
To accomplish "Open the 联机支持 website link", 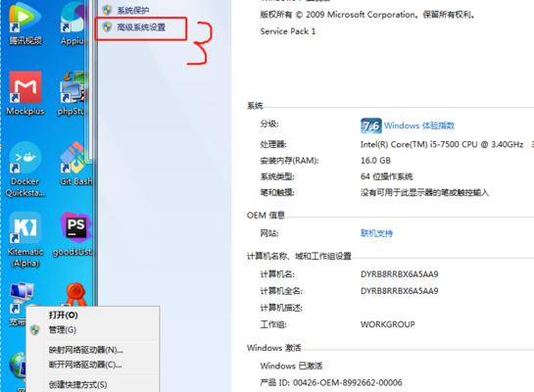I will (376, 233).
